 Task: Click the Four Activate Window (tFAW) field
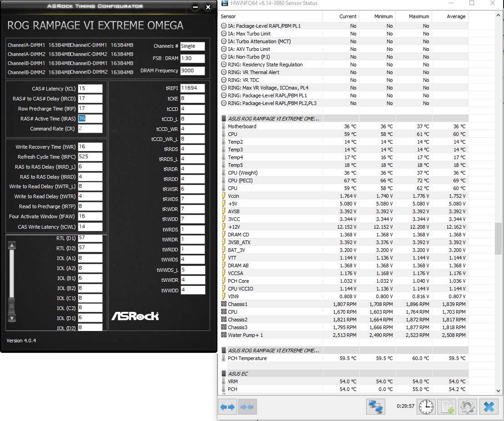pos(90,216)
